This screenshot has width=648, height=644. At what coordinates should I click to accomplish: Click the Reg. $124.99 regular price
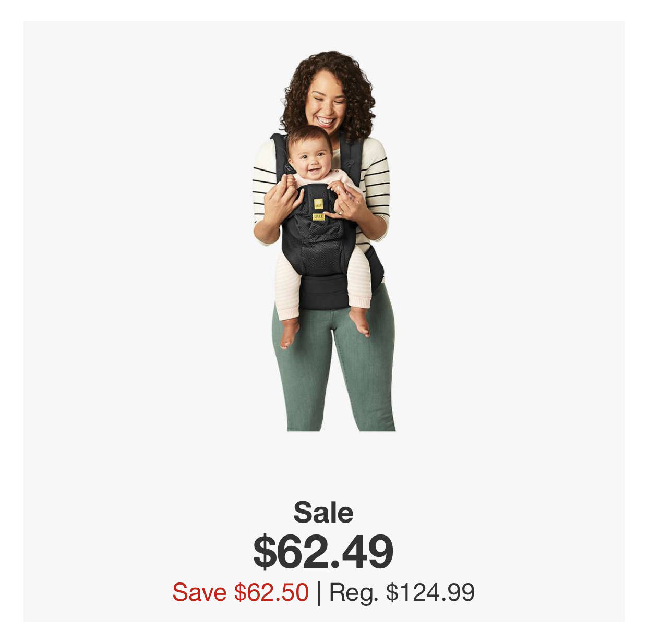pos(402,592)
